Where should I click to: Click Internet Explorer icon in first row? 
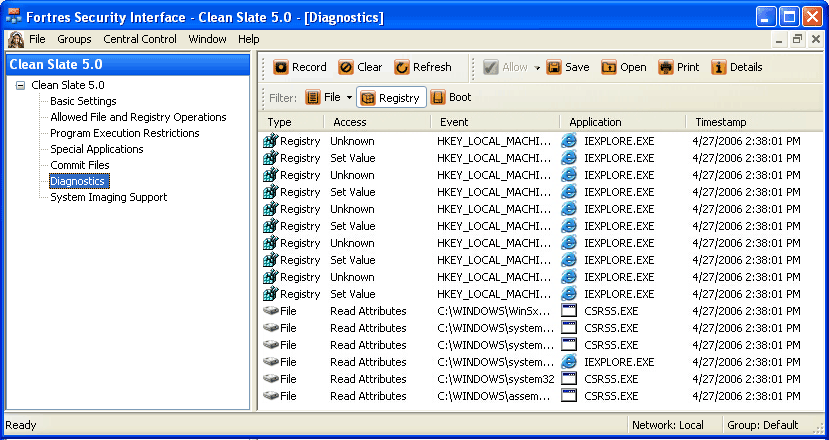point(568,141)
